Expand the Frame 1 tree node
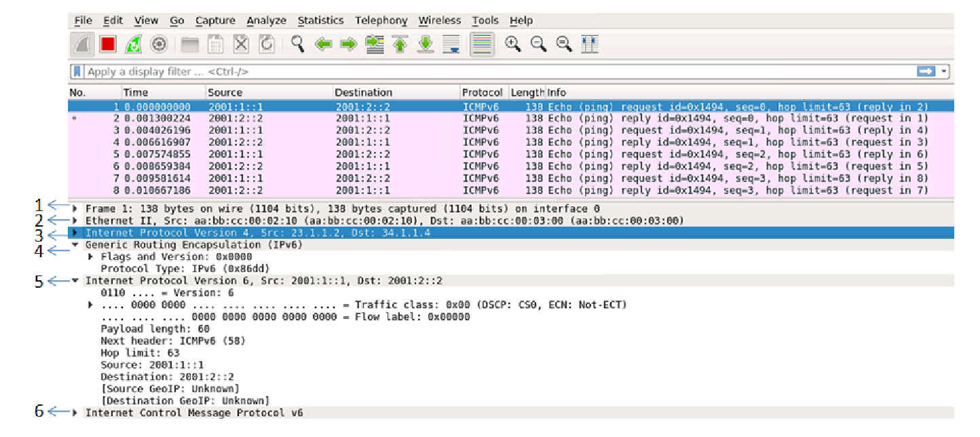The image size is (980, 437). coord(75,209)
